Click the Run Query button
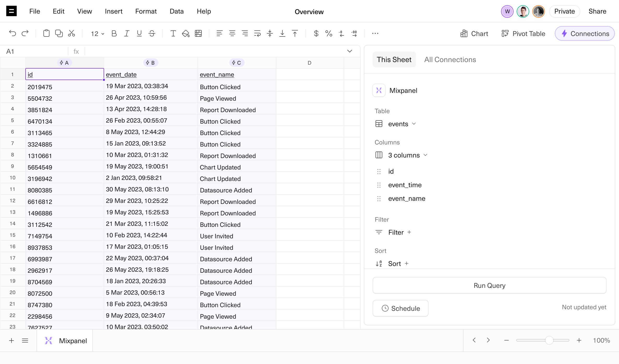The image size is (619, 364). click(x=489, y=286)
